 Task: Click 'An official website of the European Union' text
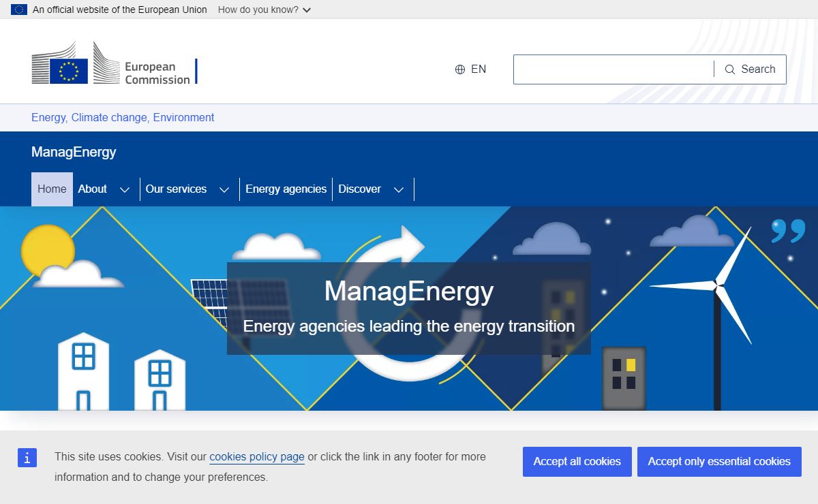pyautogui.click(x=120, y=10)
